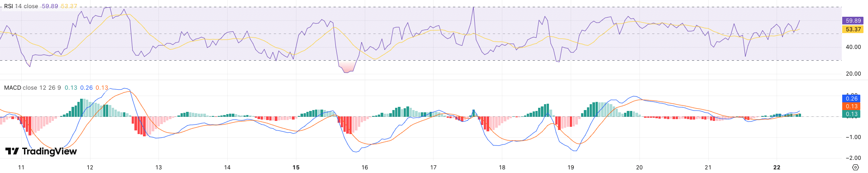
Task: Click date 19 on time axis
Action: click(571, 168)
